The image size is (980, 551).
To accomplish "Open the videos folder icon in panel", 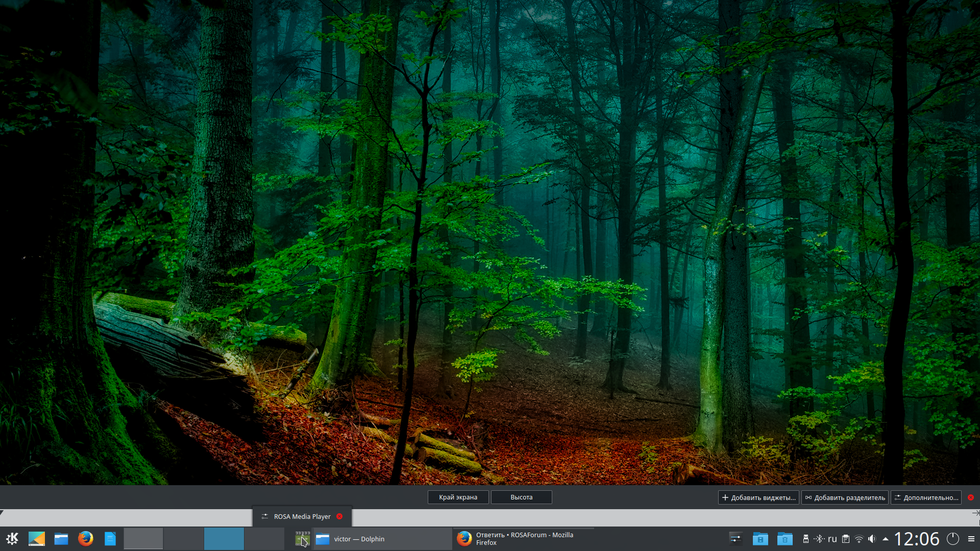I will 760,539.
